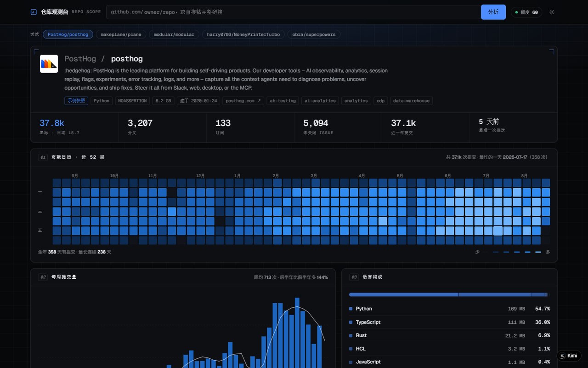Click the 5,094 open issues value

316,123
